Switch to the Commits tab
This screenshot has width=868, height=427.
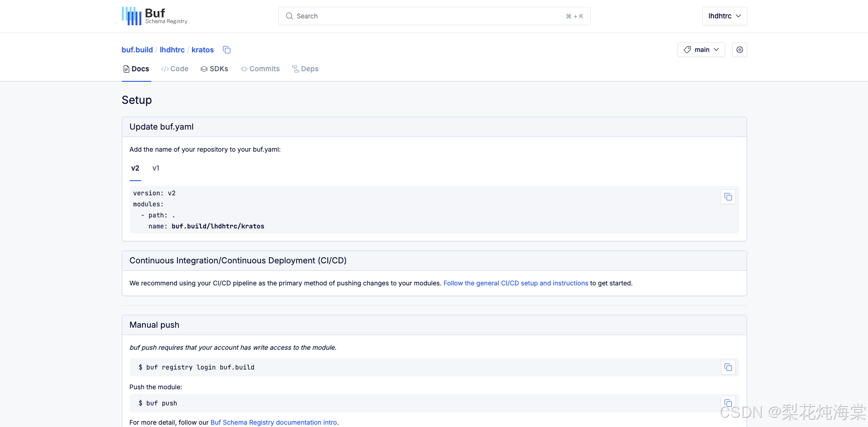tap(260, 69)
